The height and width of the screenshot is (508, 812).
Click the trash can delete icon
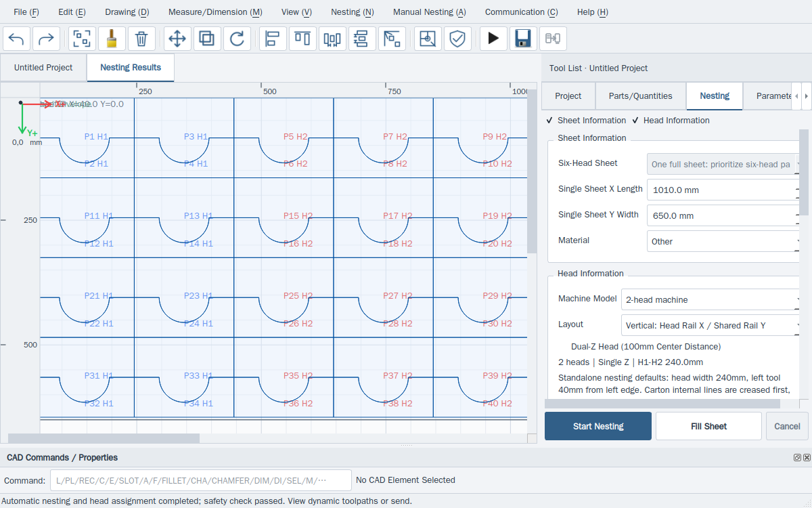(141, 39)
